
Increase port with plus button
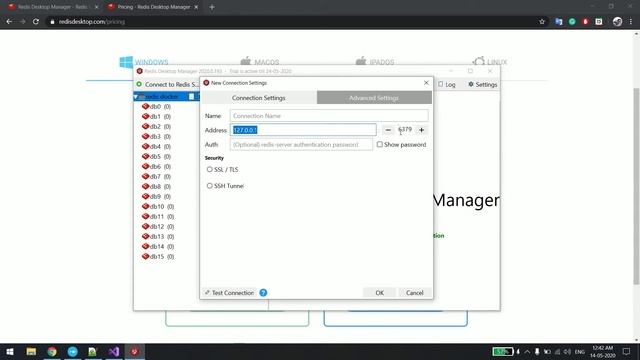pyautogui.click(x=422, y=130)
